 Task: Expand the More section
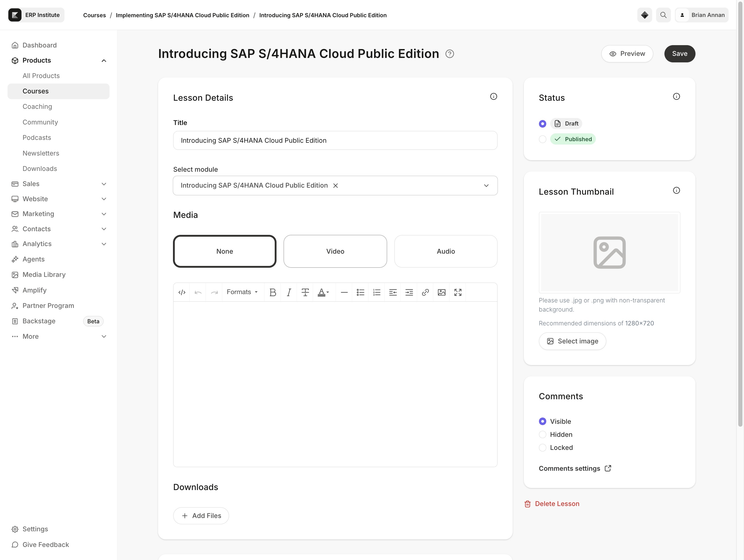click(104, 337)
